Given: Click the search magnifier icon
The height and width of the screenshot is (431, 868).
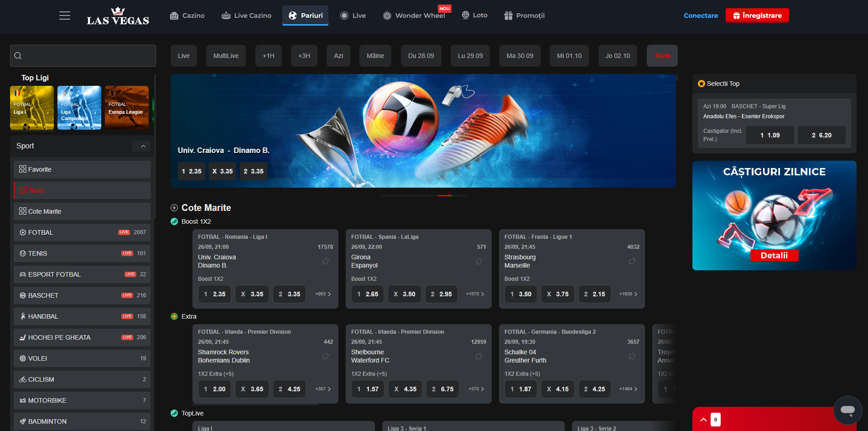Looking at the screenshot, I should point(18,56).
